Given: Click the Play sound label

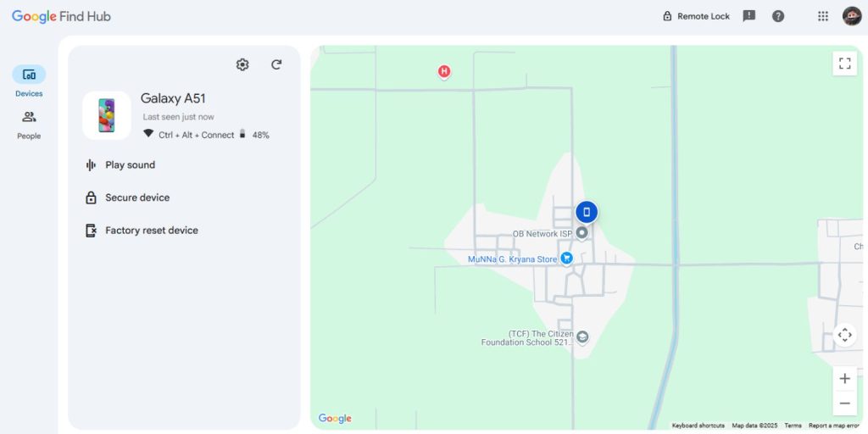Looking at the screenshot, I should click(130, 165).
